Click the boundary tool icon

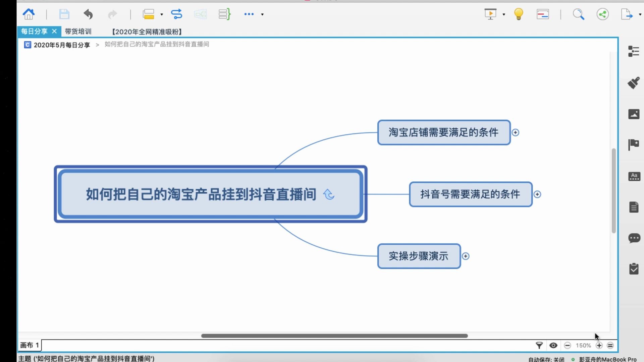point(200,14)
